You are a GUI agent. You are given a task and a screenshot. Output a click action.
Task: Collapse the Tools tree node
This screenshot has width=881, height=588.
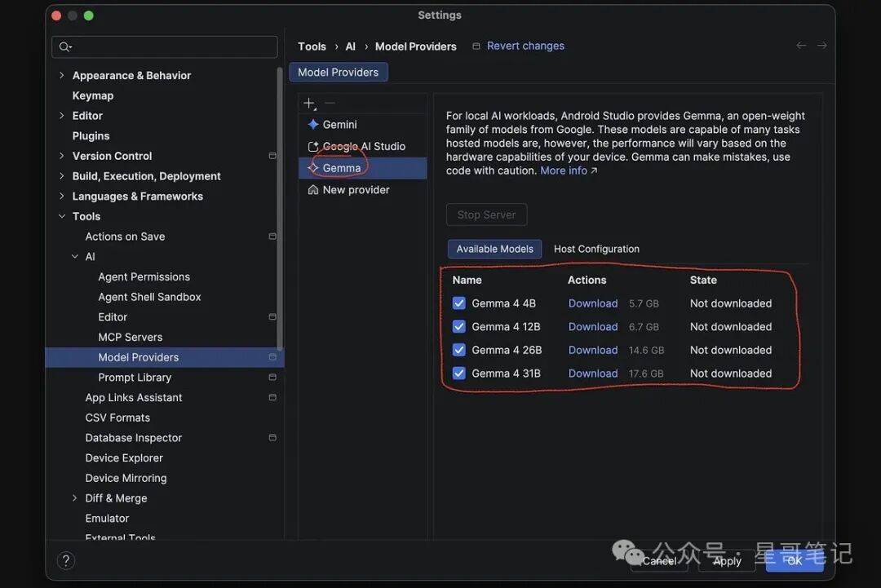click(x=61, y=216)
